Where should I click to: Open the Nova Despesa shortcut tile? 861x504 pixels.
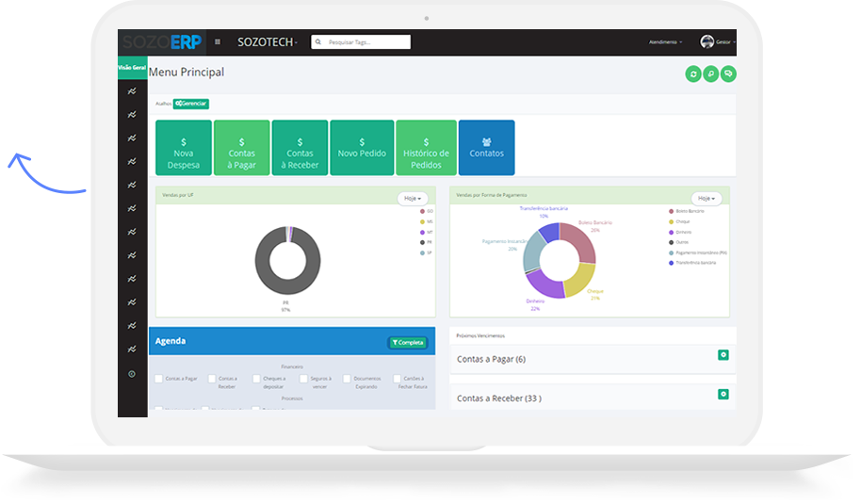[183, 148]
